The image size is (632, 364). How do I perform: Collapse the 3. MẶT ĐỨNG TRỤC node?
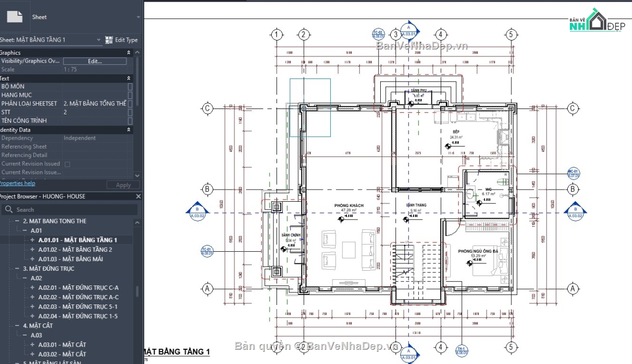coord(17,269)
